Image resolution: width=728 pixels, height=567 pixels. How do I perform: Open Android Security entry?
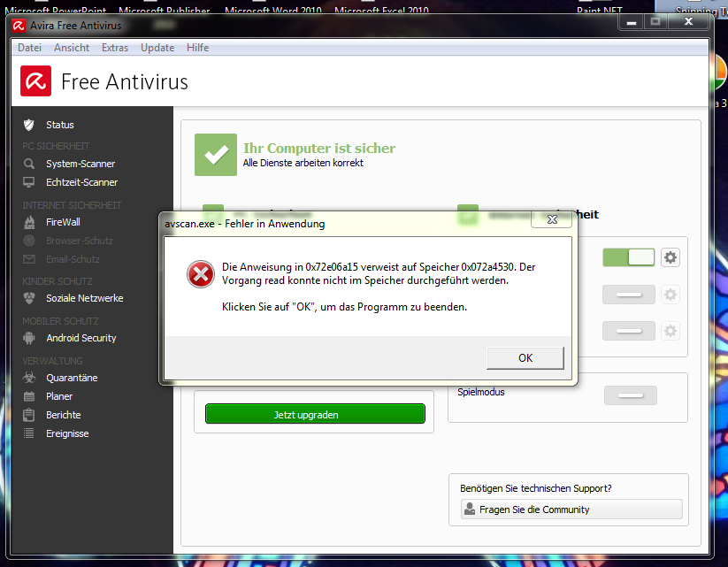[81, 338]
